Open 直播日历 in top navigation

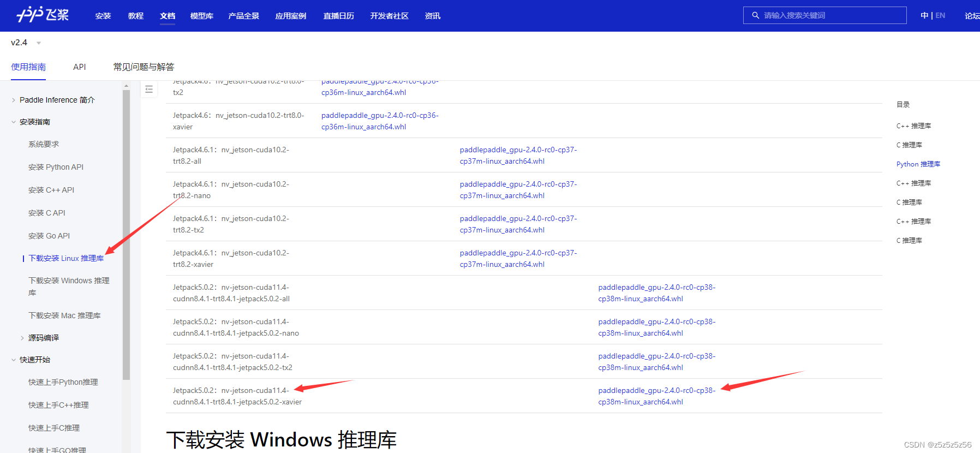339,16
